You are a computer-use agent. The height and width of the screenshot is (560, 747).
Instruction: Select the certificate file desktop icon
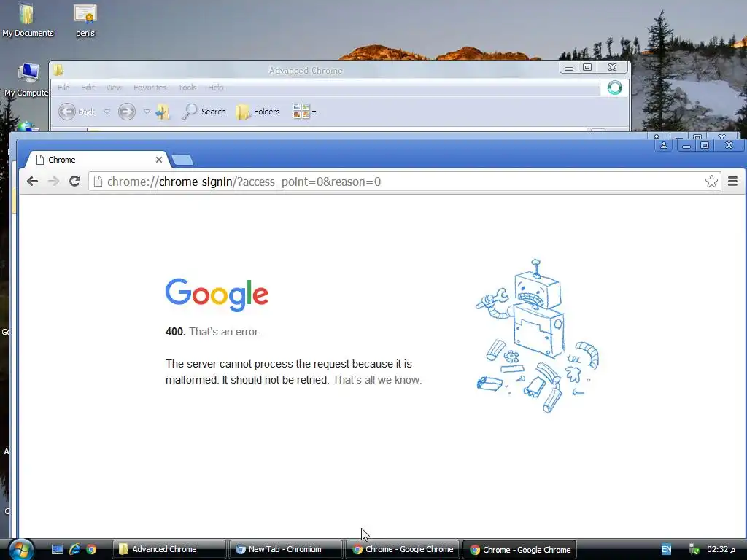tap(85, 20)
